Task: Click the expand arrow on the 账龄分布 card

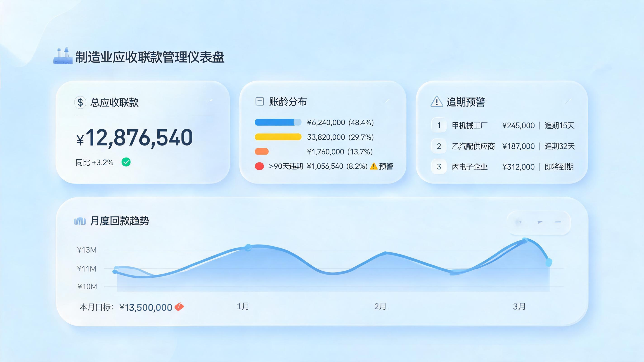Action: pos(386,101)
